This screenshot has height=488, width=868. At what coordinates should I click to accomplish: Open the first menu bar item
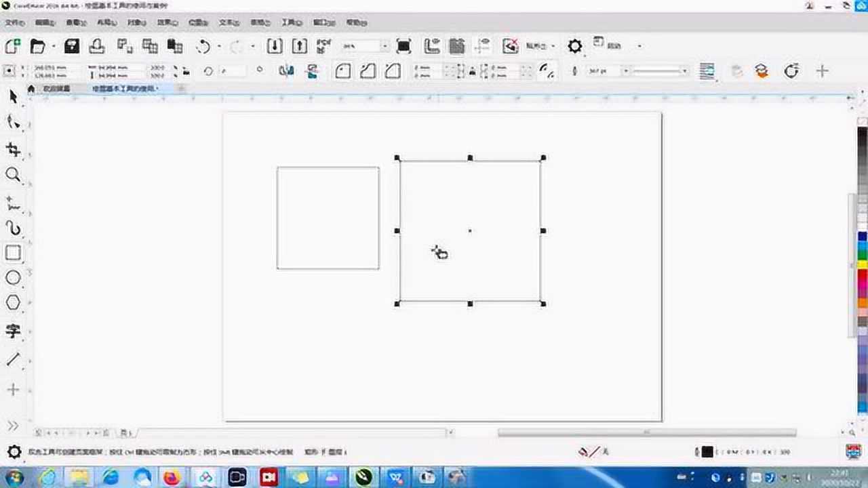[15, 22]
